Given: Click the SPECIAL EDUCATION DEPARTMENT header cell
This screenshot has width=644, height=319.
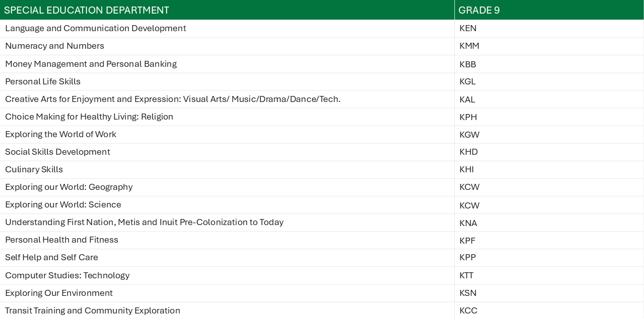Looking at the screenshot, I should [227, 10].
